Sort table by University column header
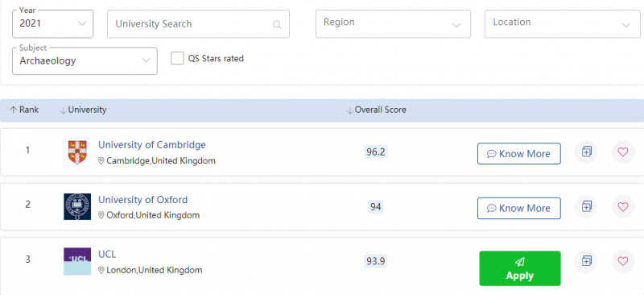The width and height of the screenshot is (644, 295). coord(83,110)
